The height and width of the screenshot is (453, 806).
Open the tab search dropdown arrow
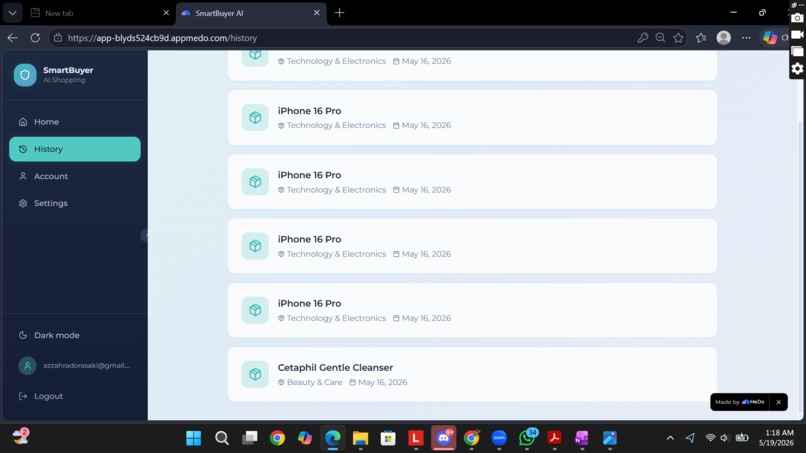pos(12,13)
